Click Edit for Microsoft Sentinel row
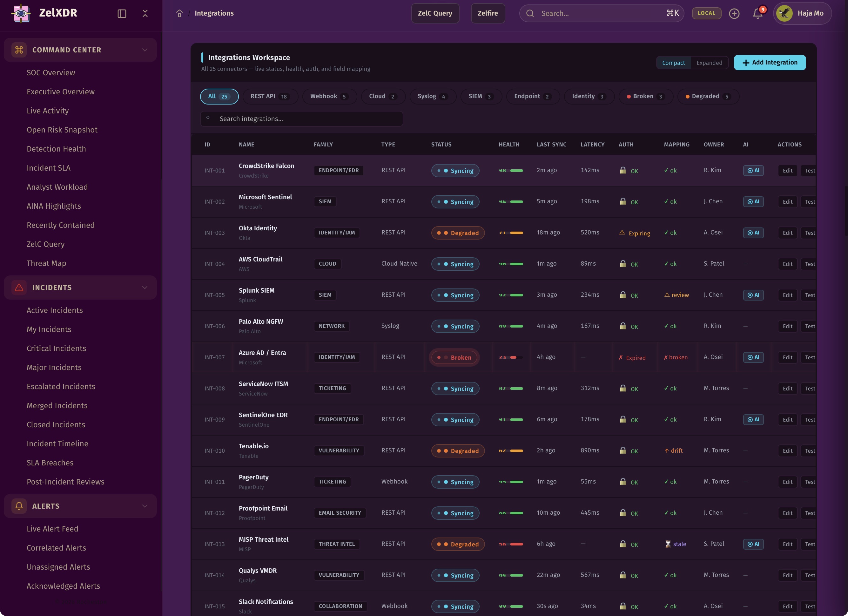The width and height of the screenshot is (848, 616). point(787,202)
